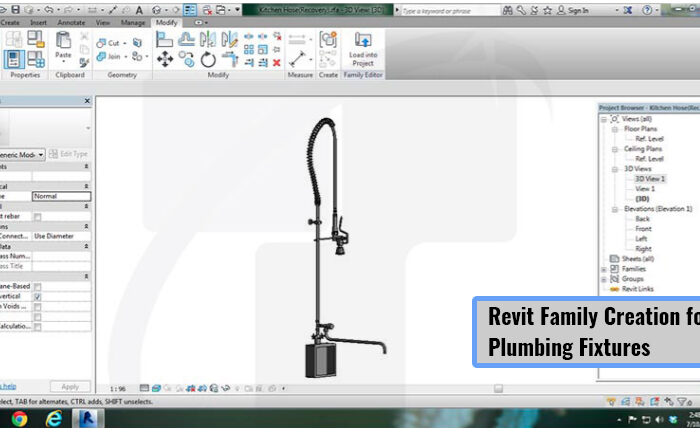700x432 pixels.
Task: Select the Align tool icon
Action: 164,40
